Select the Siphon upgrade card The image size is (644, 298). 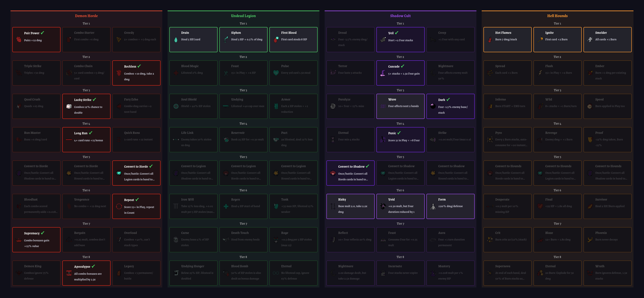click(243, 39)
